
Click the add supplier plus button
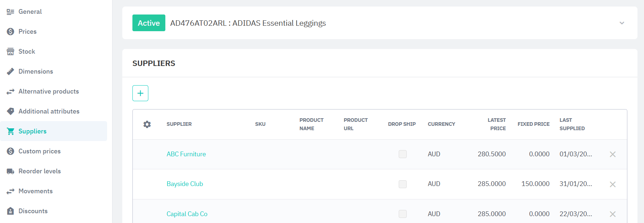(x=140, y=93)
